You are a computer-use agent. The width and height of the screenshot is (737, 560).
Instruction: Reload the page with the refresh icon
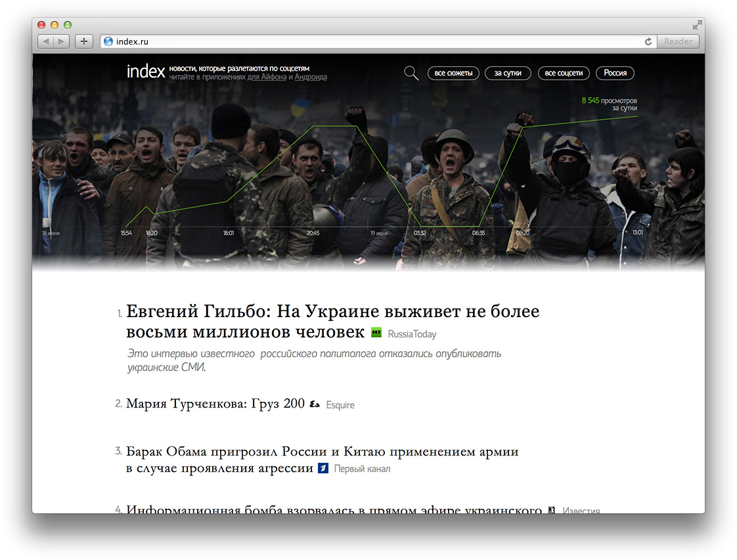[x=648, y=41]
